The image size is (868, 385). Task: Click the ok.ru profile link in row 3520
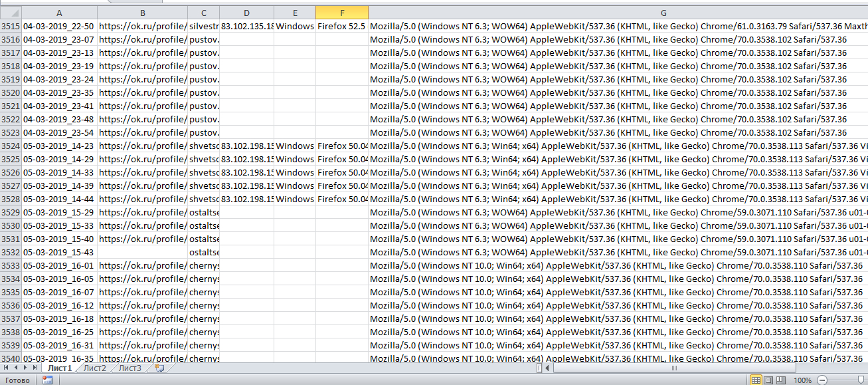pyautogui.click(x=142, y=92)
